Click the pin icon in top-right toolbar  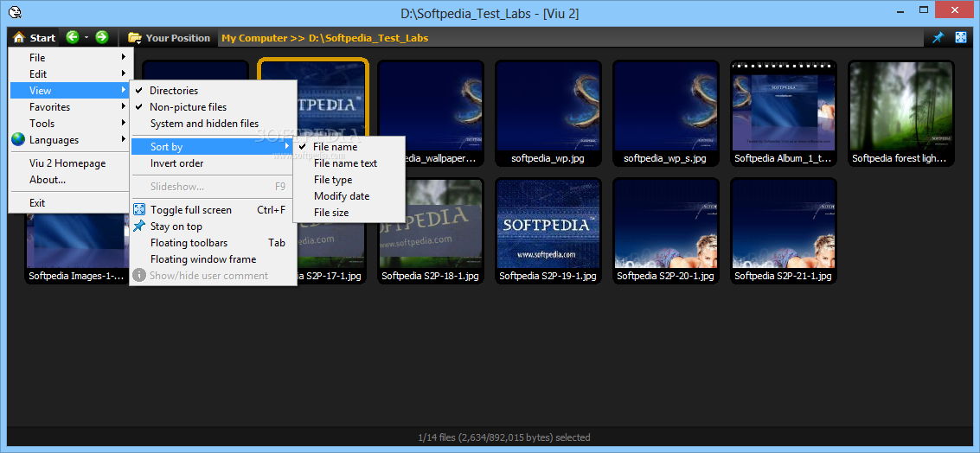pos(938,37)
